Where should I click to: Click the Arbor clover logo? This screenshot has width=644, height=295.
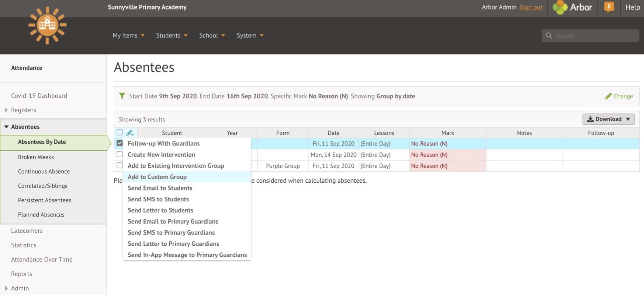coord(560,7)
